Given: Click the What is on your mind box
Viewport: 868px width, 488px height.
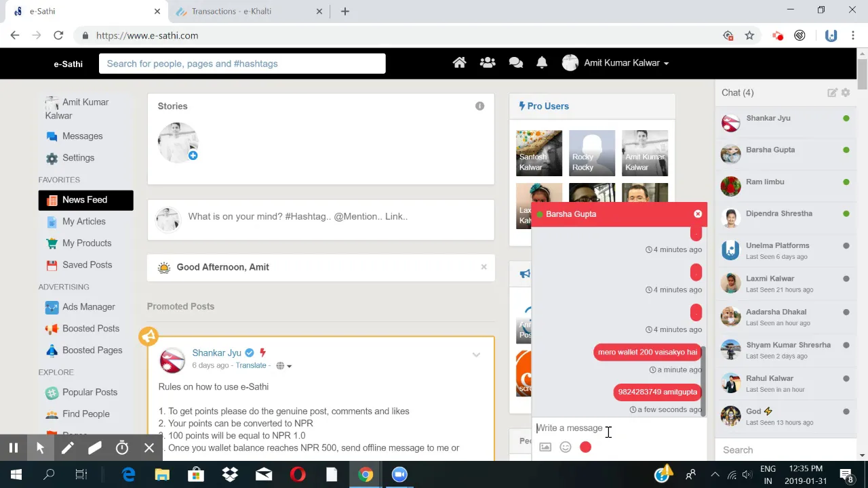Looking at the screenshot, I should [x=321, y=220].
